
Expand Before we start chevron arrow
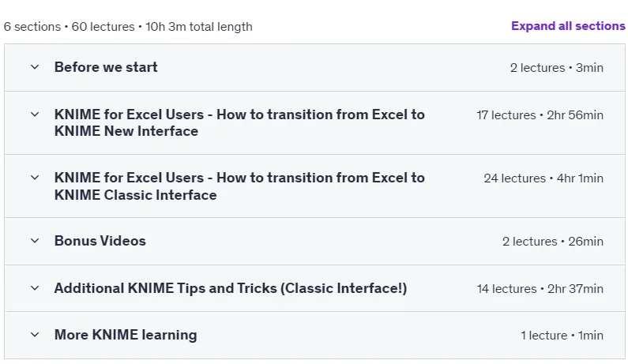click(35, 67)
